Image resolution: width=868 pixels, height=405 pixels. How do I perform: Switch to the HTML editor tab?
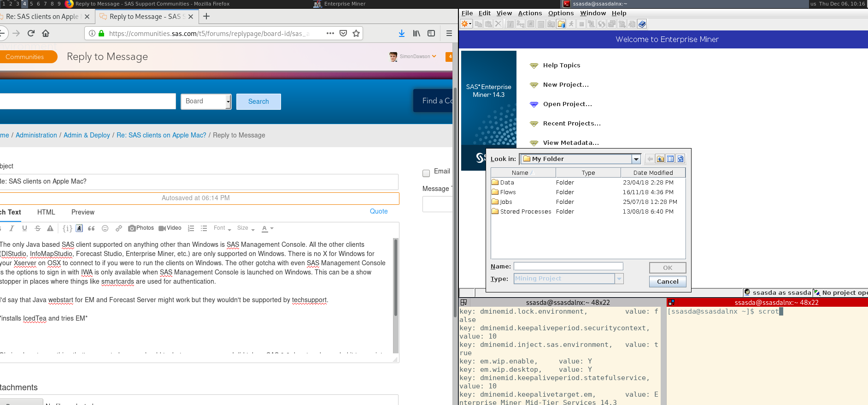coord(46,212)
